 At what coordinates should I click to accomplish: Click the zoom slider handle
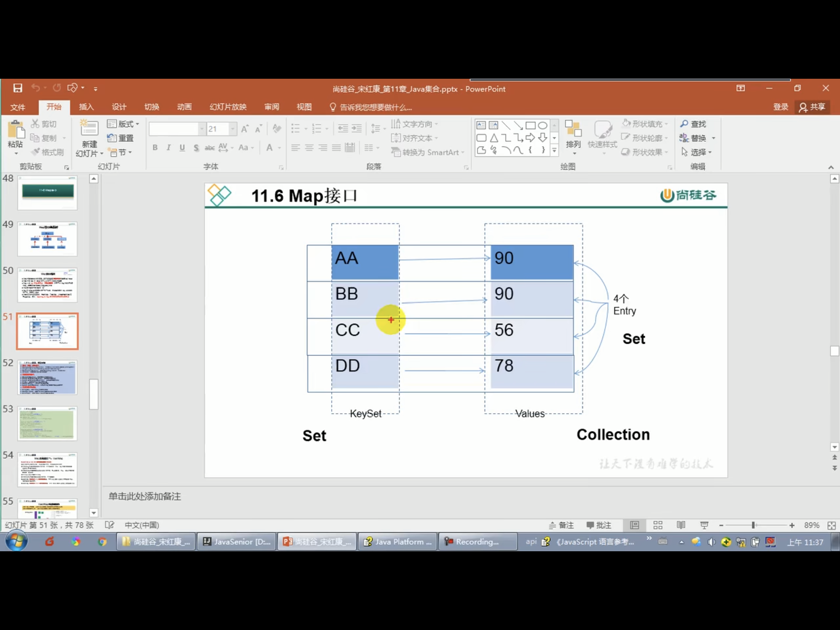pos(753,525)
